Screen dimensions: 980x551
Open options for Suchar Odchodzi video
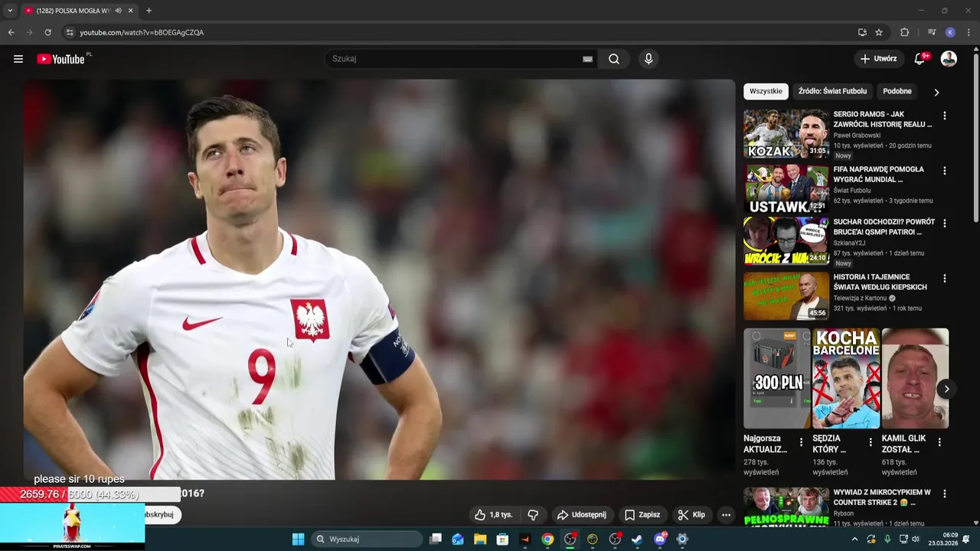point(944,223)
